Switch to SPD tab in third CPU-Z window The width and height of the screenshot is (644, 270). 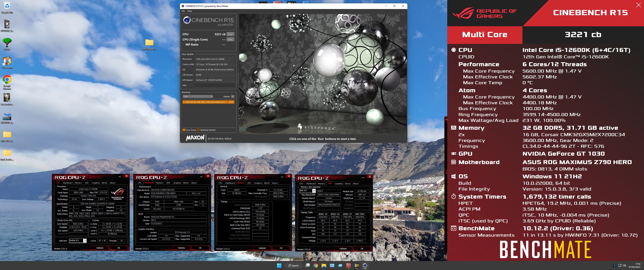tap(249, 183)
